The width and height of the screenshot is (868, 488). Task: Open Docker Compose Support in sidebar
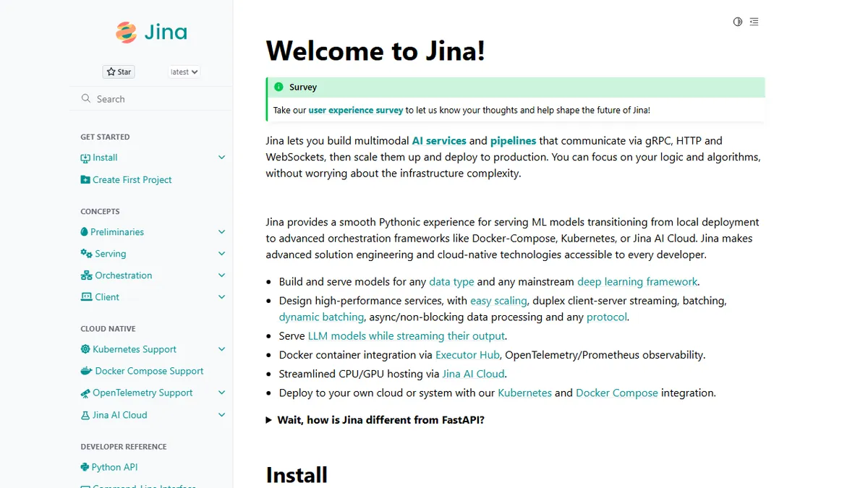(x=150, y=371)
